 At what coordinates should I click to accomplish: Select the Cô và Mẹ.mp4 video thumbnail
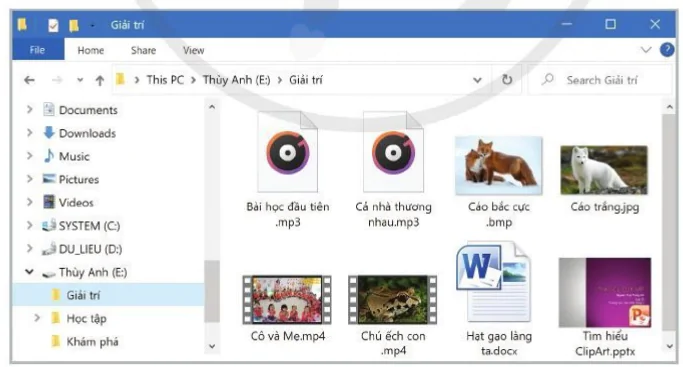click(287, 300)
